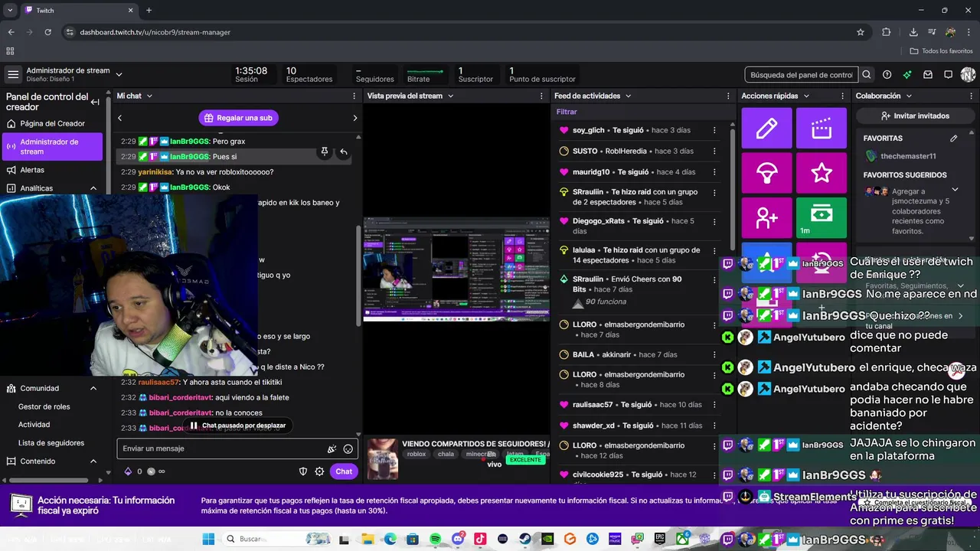Expand the FAVORITOS SUGERIDOS suggestion chevron
Image resolution: width=980 pixels, height=551 pixels.
click(955, 190)
